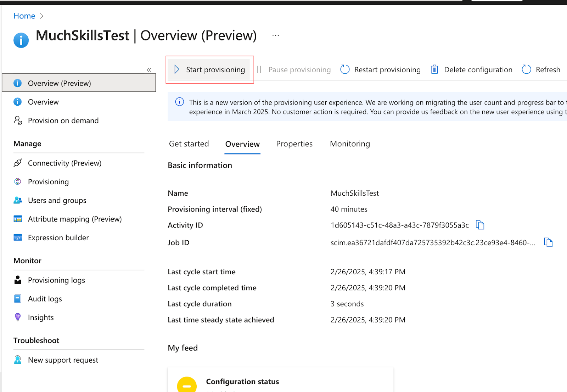567x392 pixels.
Task: Go to Home breadcrumb link
Action: 24,16
